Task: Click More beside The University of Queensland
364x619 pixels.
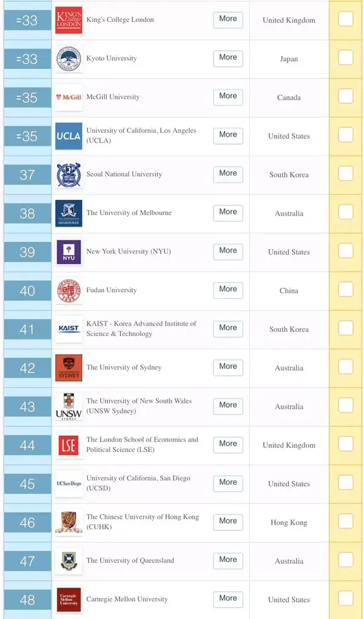Action: tap(227, 560)
